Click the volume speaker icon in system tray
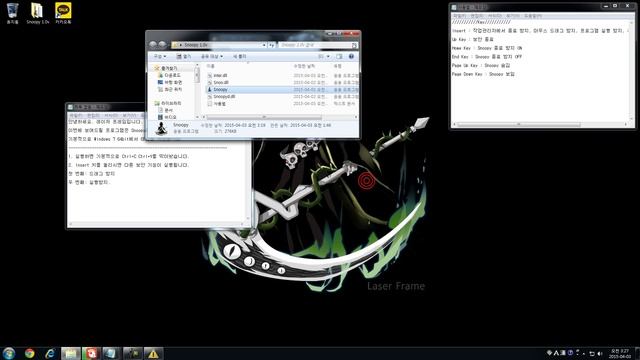Screen dimensions: 640x360 point(600,353)
